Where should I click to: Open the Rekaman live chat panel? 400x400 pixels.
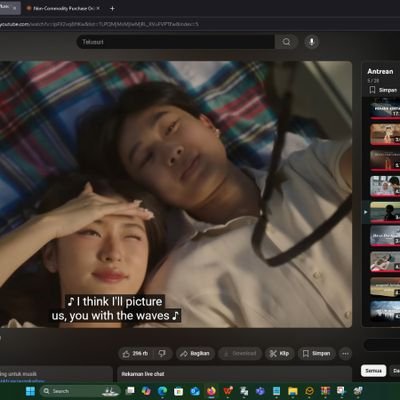click(x=235, y=374)
